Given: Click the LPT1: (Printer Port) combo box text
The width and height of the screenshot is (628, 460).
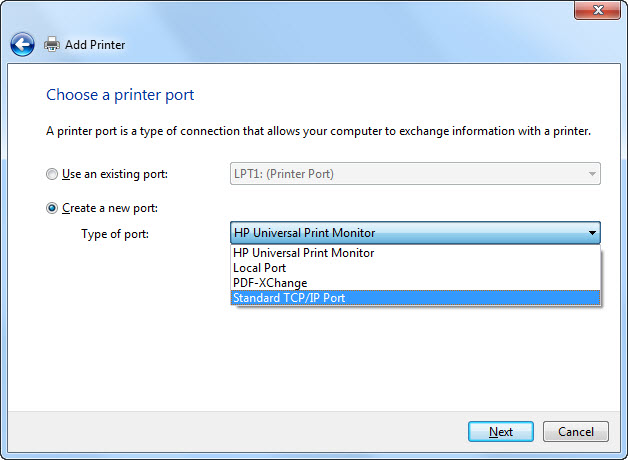Looking at the screenshot, I should (x=284, y=174).
